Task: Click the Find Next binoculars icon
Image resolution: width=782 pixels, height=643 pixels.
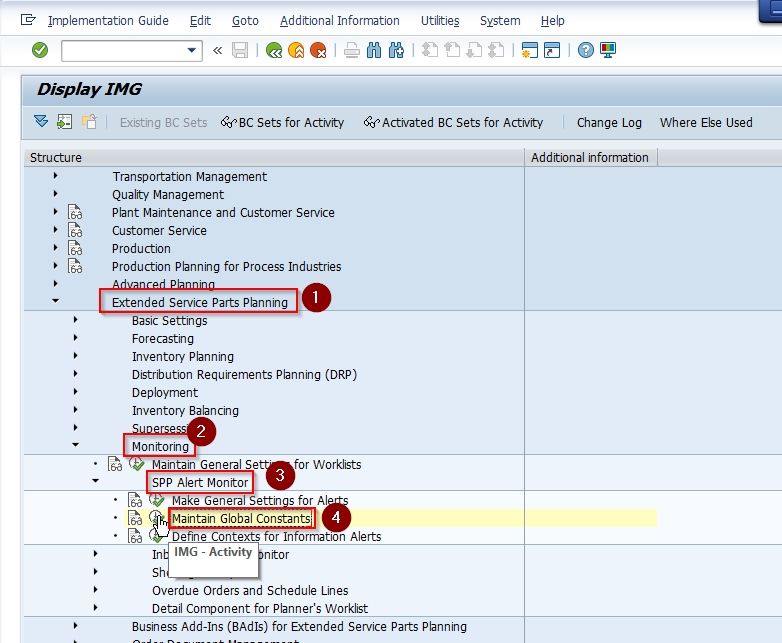Action: click(x=396, y=50)
